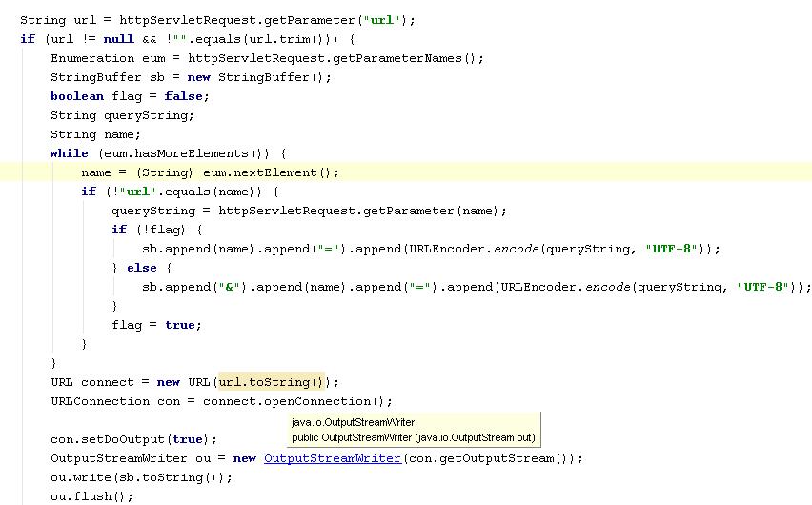
Task: Click 'queryString = httpServletRequest.getParameter(name);' line
Action: (x=309, y=211)
